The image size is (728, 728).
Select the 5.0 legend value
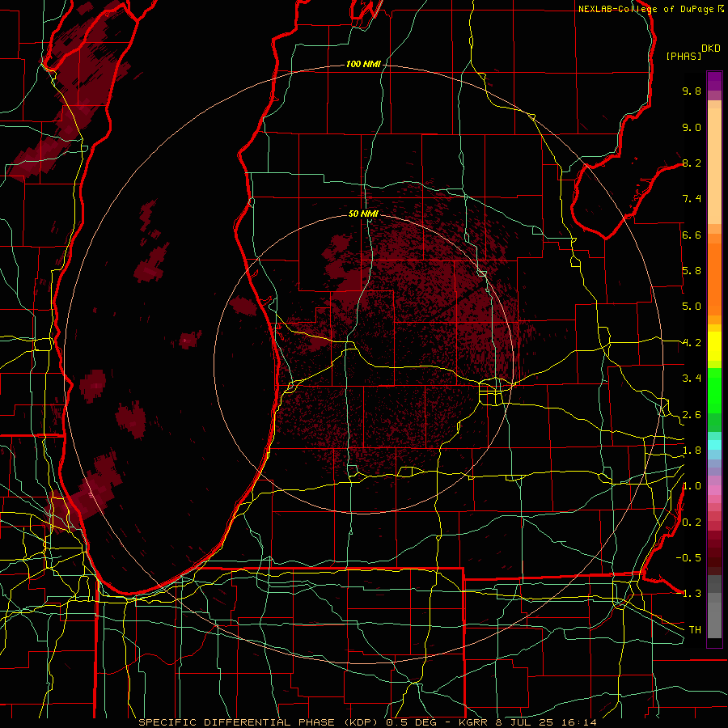692,307
